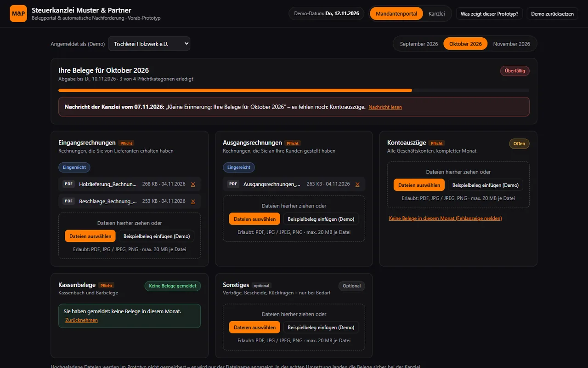Image resolution: width=588 pixels, height=368 pixels.
Task: Insert sample receipt in Kontoauszüge
Action: (486, 185)
